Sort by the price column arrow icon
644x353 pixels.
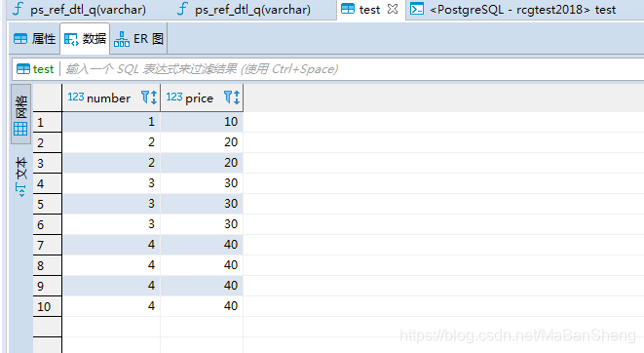[237, 98]
